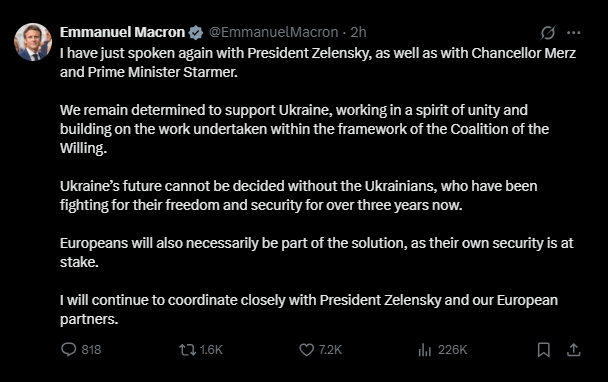This screenshot has width=608, height=382.
Task: Bookmark the post with the bookmark icon
Action: (x=544, y=350)
